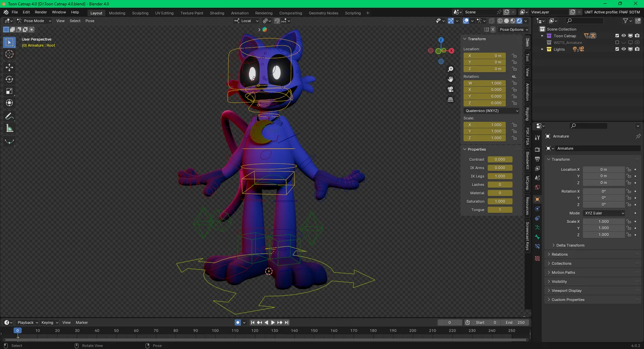
Task: Add a new collection in outliner
Action: 638,21
